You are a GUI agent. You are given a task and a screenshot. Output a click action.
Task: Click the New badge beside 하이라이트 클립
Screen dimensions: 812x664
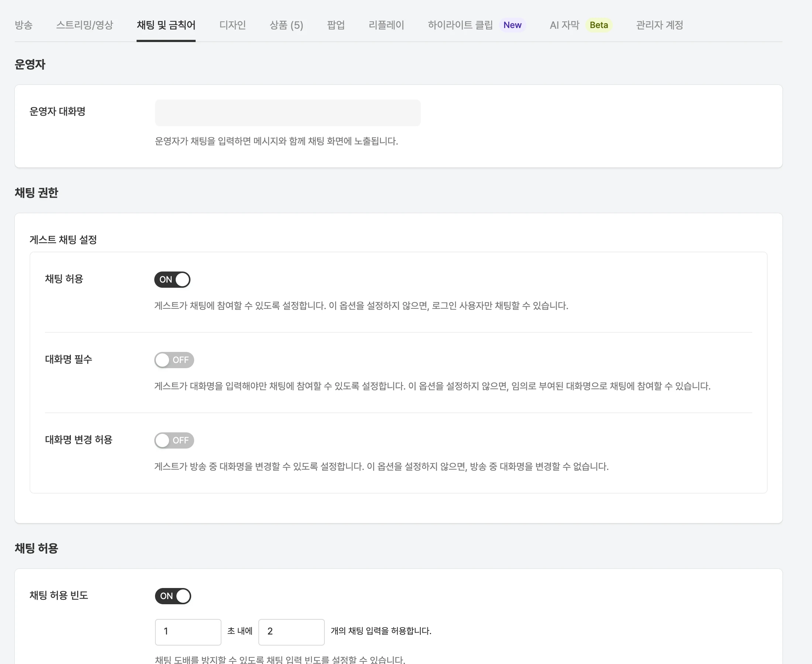point(512,25)
